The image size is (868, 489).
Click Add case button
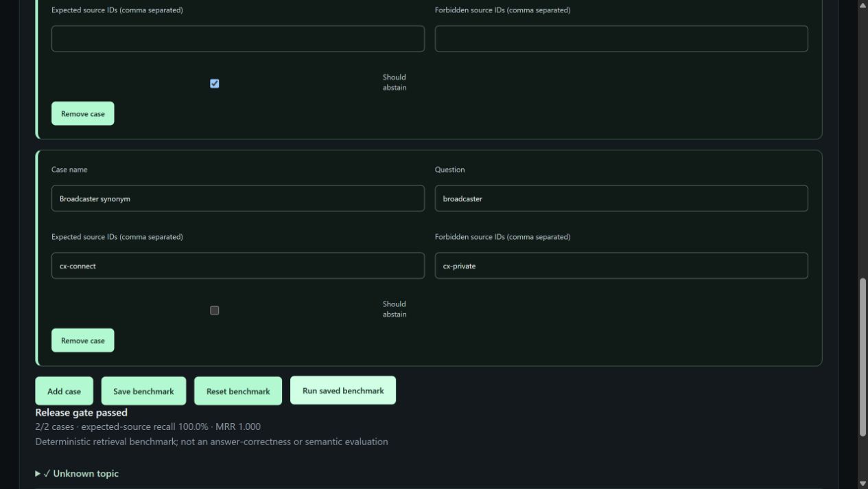pyautogui.click(x=64, y=391)
